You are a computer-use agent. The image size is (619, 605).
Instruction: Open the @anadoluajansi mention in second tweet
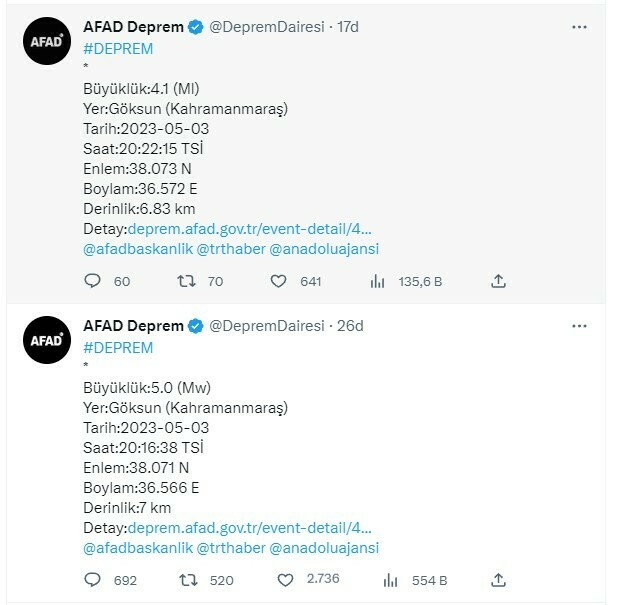[x=324, y=548]
